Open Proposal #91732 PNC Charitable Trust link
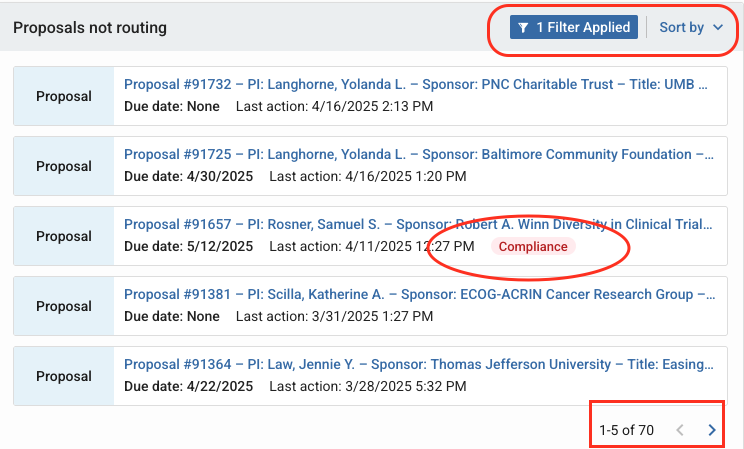Viewport: 744px width, 449px height. (418, 85)
